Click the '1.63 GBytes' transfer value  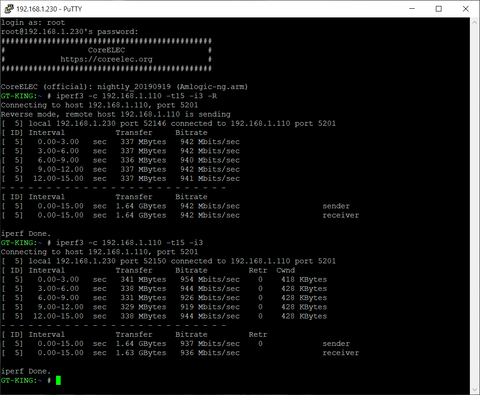(141, 353)
